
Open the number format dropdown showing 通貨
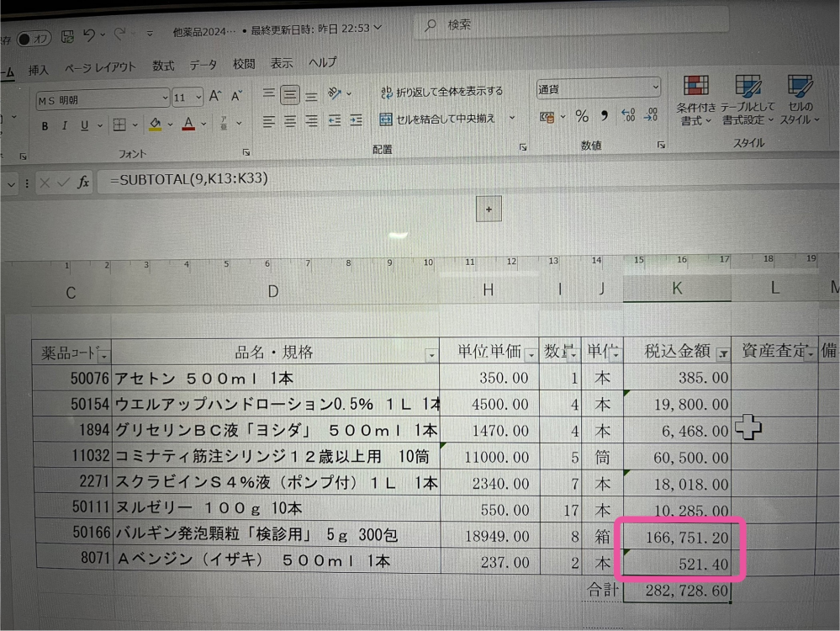(x=597, y=87)
